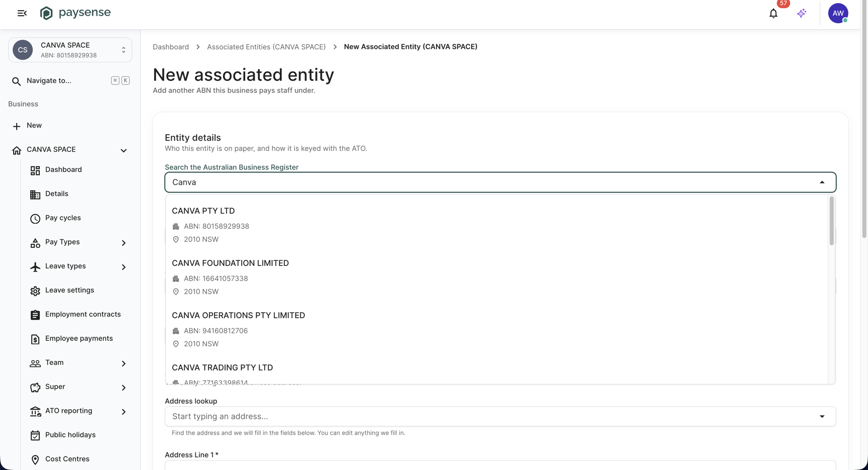The width and height of the screenshot is (868, 470).
Task: Select CANVA PTY LTD from results
Action: coord(496,225)
